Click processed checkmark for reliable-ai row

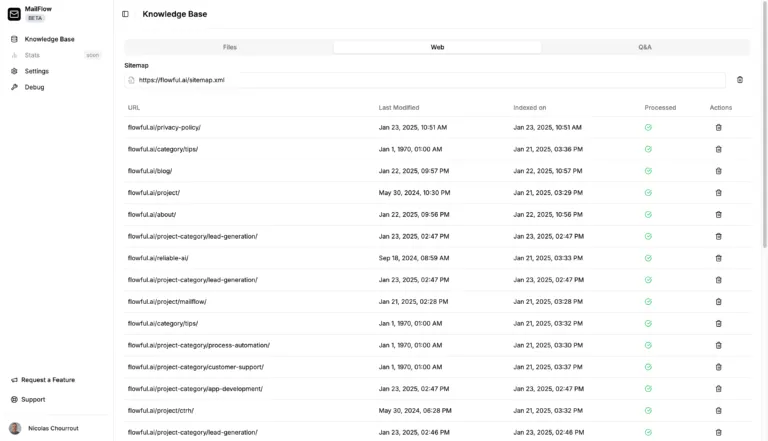point(648,258)
